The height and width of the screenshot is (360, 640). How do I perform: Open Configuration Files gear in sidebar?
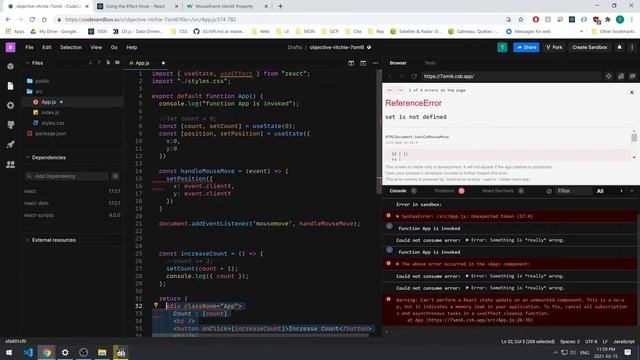pos(11,105)
